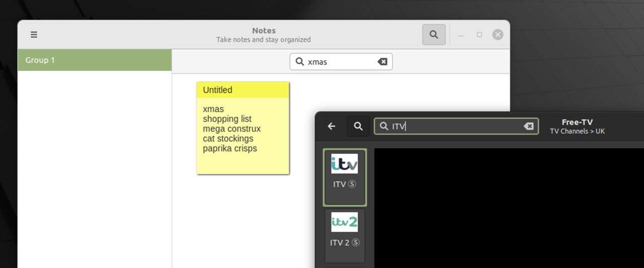The width and height of the screenshot is (644, 268).
Task: Click magnifier icon inside ITV search field
Action: coord(384,126)
